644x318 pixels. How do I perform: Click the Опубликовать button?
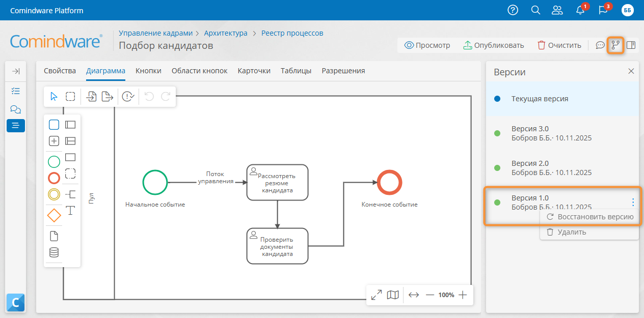[x=493, y=45]
